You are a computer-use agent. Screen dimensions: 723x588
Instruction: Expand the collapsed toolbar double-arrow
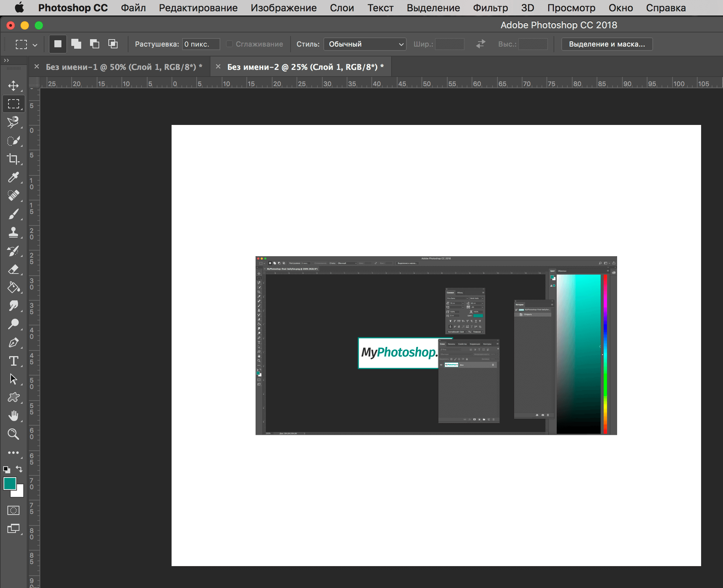point(6,60)
